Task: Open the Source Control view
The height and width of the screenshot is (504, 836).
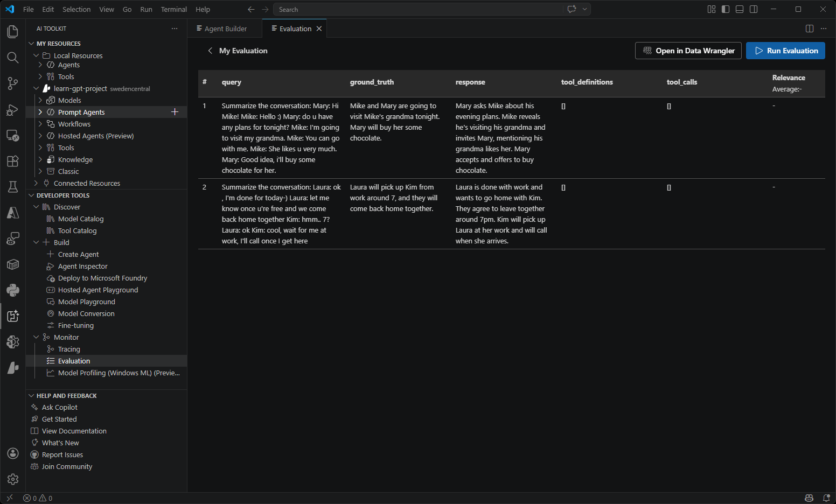Action: click(13, 83)
